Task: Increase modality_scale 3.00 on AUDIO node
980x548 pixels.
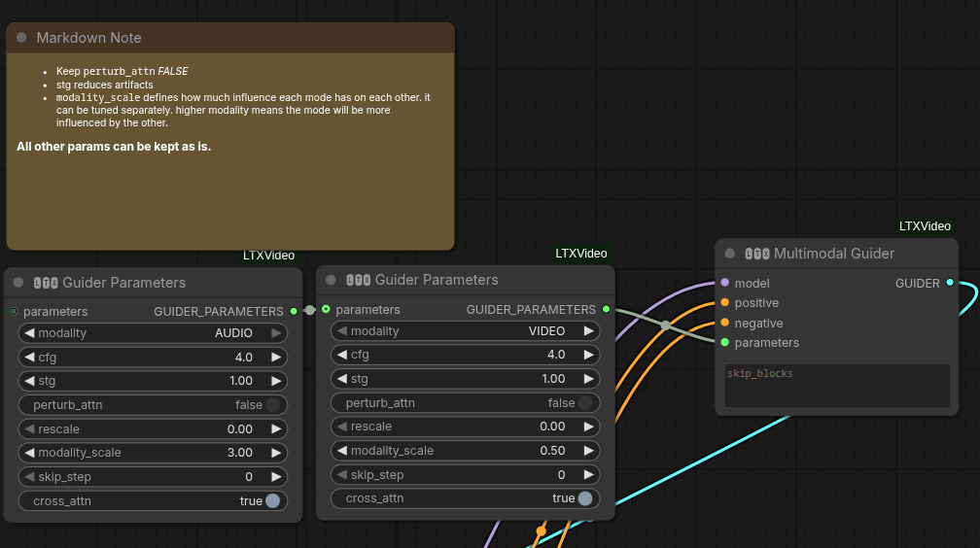Action: coord(276,453)
